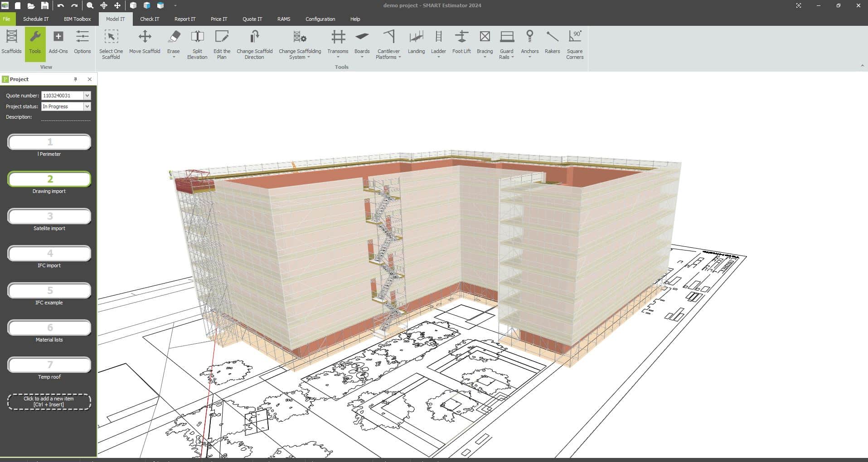Select project item 5 IFC example
The height and width of the screenshot is (462, 868).
point(49,291)
